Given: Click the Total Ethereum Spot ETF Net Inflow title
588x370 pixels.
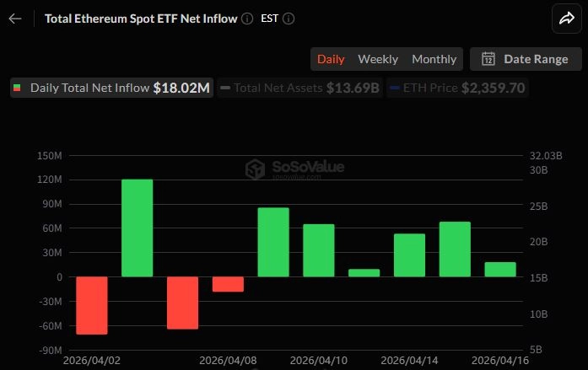Looking at the screenshot, I should click(x=141, y=19).
